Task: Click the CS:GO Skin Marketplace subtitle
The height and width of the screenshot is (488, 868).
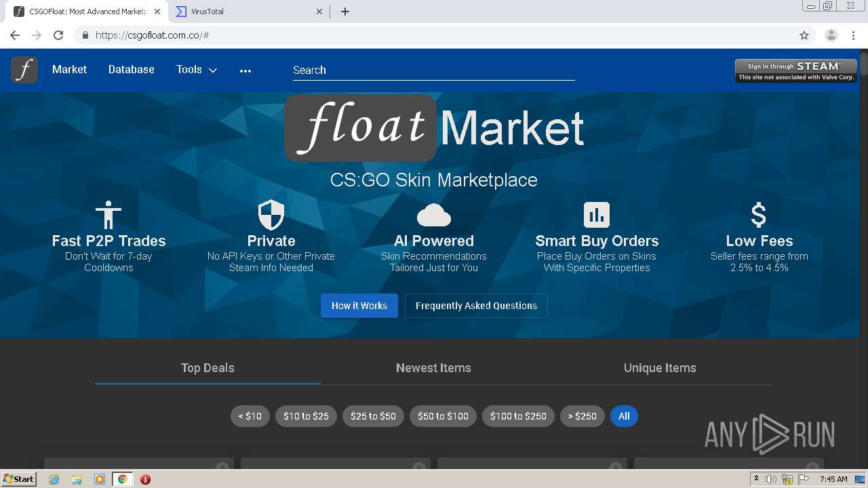Action: coord(434,180)
